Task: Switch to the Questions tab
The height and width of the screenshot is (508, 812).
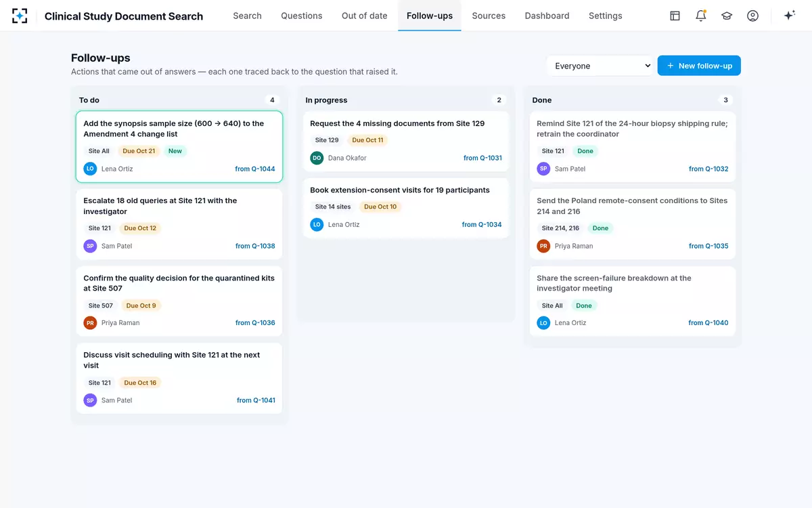Action: click(x=302, y=16)
